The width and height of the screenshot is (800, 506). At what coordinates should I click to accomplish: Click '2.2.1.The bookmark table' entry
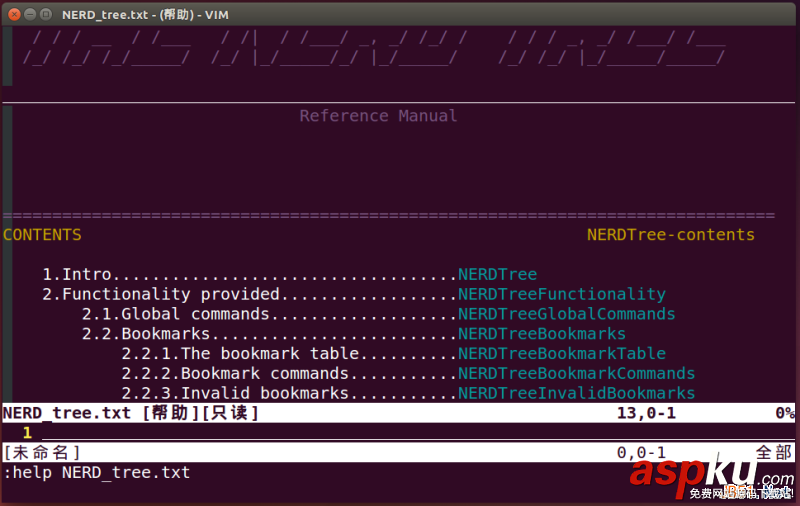tap(241, 353)
